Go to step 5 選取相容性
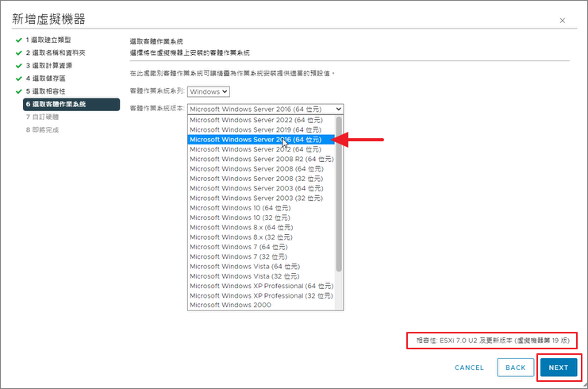This screenshot has width=588, height=389. coord(45,91)
